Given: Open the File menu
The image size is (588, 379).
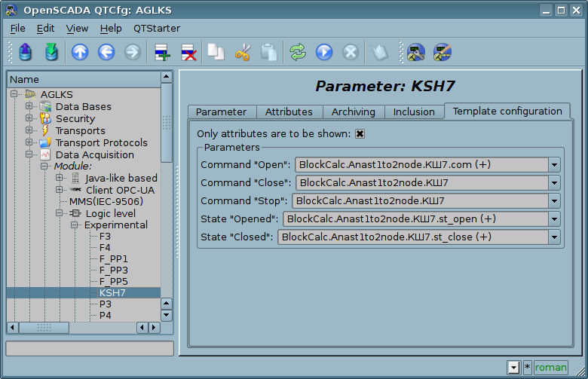Looking at the screenshot, I should point(17,29).
